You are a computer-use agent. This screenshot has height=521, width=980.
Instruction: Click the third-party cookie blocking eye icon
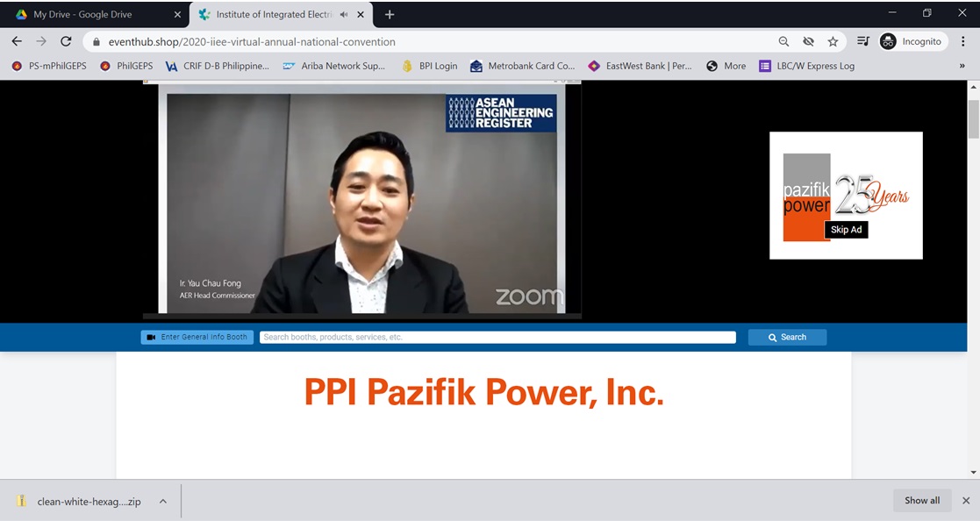[x=808, y=41]
